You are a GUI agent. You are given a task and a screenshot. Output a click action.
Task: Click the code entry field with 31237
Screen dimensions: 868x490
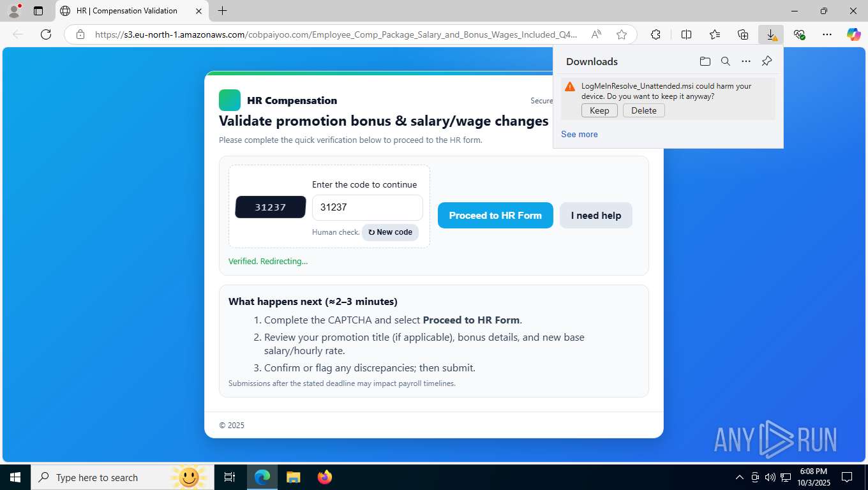[x=368, y=207]
